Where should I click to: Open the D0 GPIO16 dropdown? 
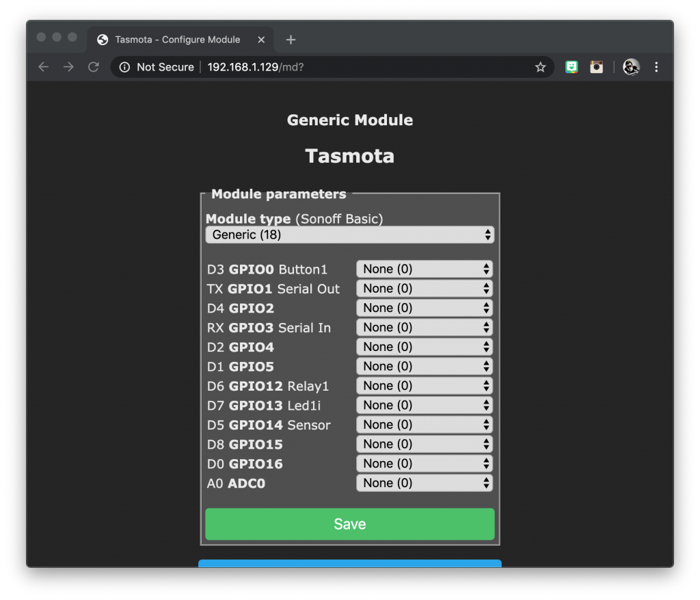tap(425, 463)
